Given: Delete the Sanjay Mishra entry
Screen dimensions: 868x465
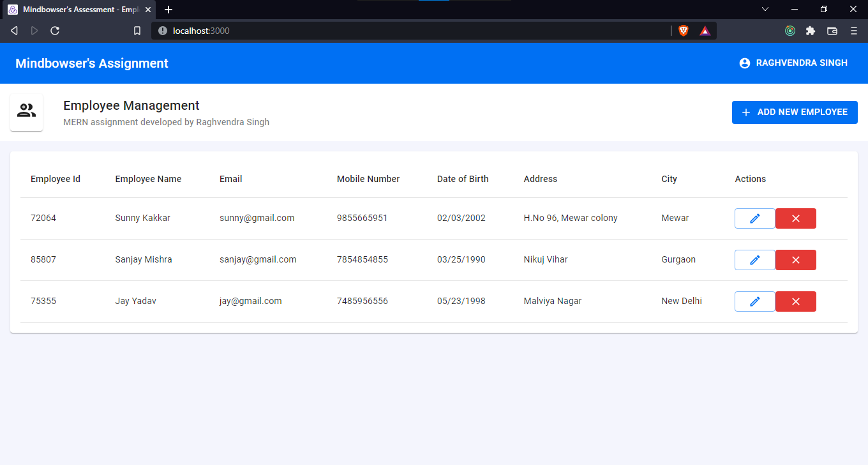Looking at the screenshot, I should click(795, 259).
